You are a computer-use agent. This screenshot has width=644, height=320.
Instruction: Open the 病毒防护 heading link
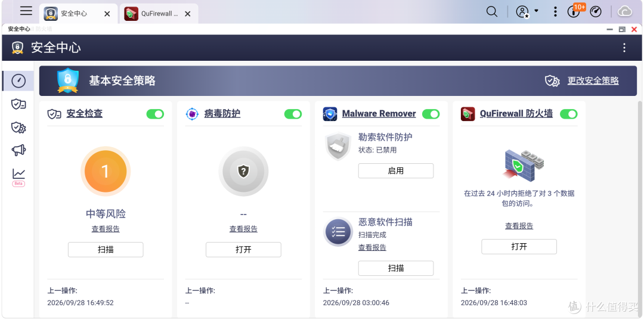point(222,114)
